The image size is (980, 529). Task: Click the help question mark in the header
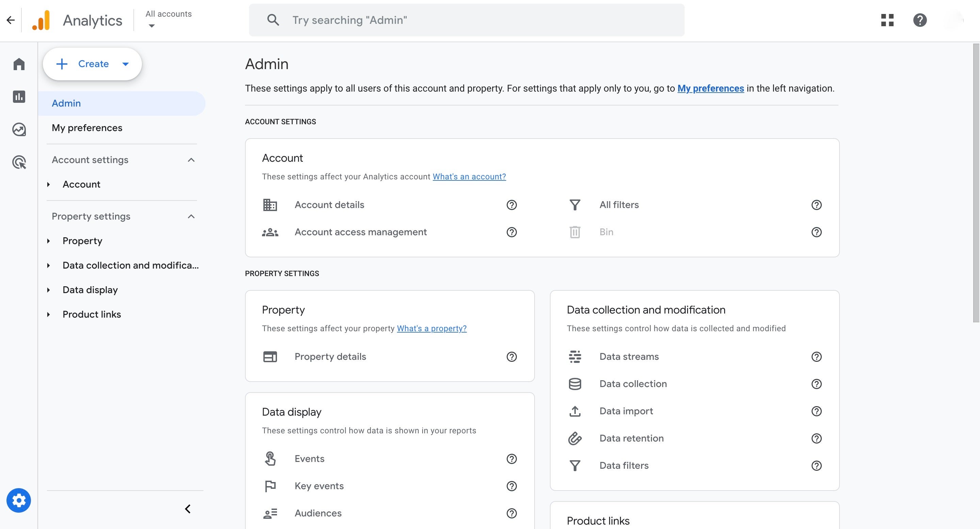coord(919,20)
